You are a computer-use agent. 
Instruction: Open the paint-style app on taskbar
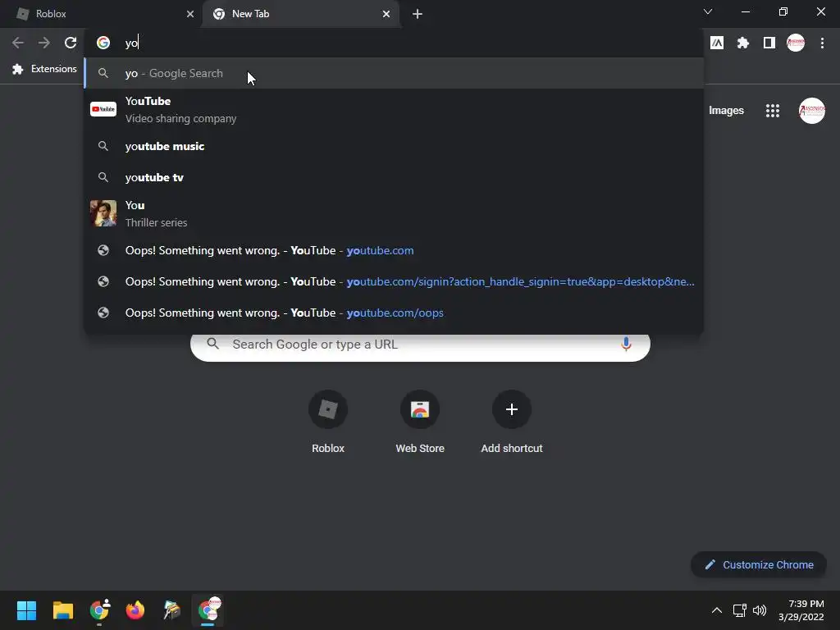(171, 610)
